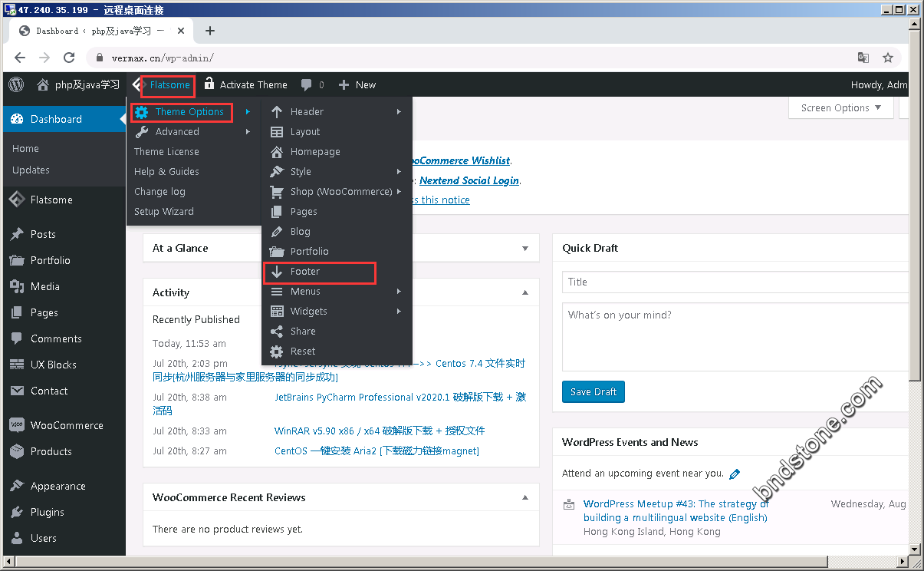Collapse the Activity panel
Viewport: 924px width, 571px height.
525,293
